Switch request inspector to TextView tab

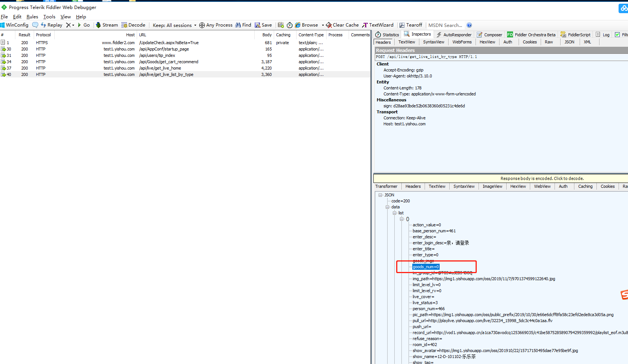[x=407, y=42]
